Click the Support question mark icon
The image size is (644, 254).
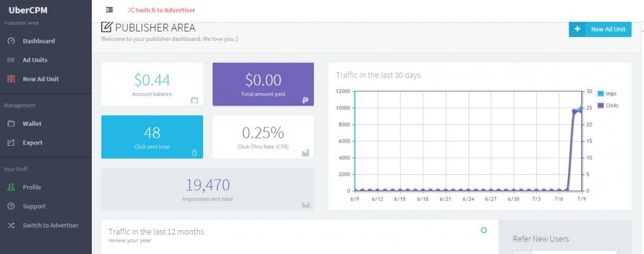pos(11,206)
